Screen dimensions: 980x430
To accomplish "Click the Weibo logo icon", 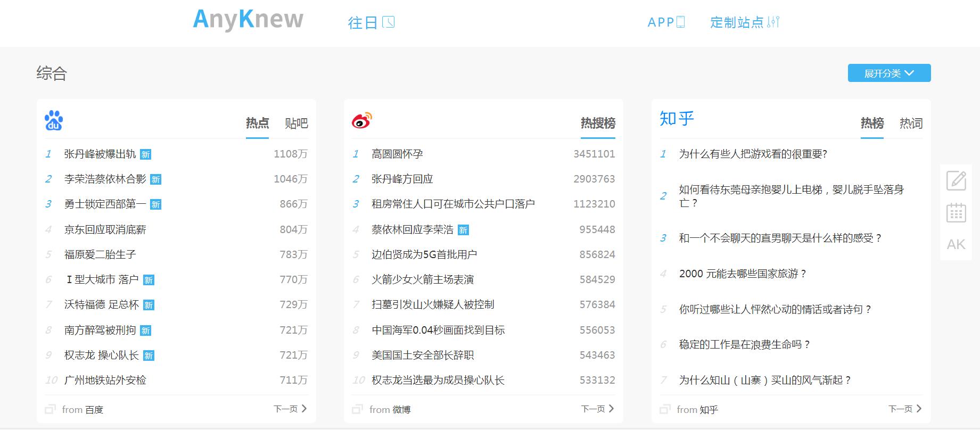I will point(362,120).
